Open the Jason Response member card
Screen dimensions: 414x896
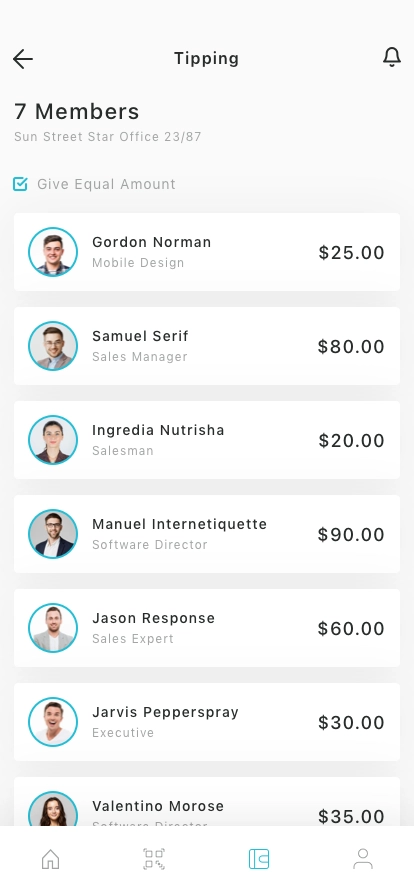coord(207,628)
